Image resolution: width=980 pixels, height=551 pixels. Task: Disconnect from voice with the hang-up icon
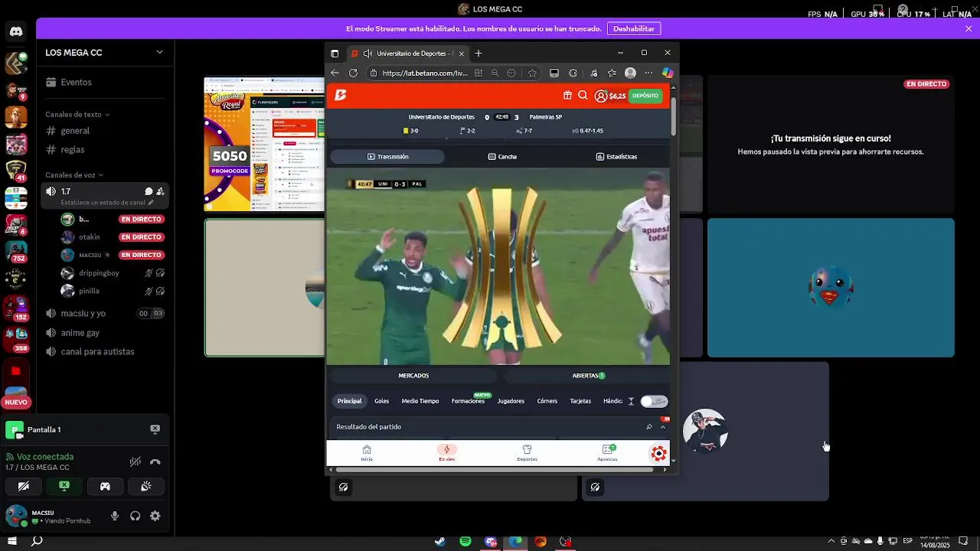155,461
